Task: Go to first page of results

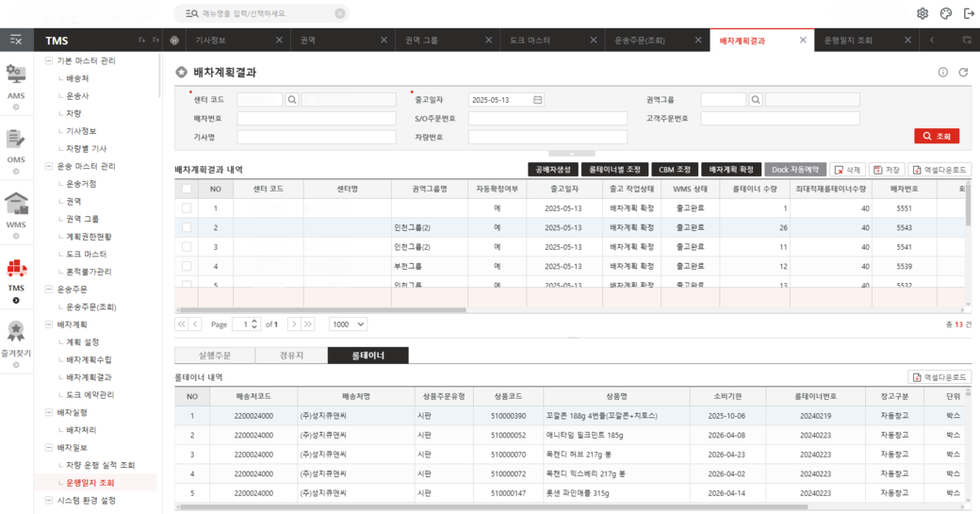Action: (181, 323)
